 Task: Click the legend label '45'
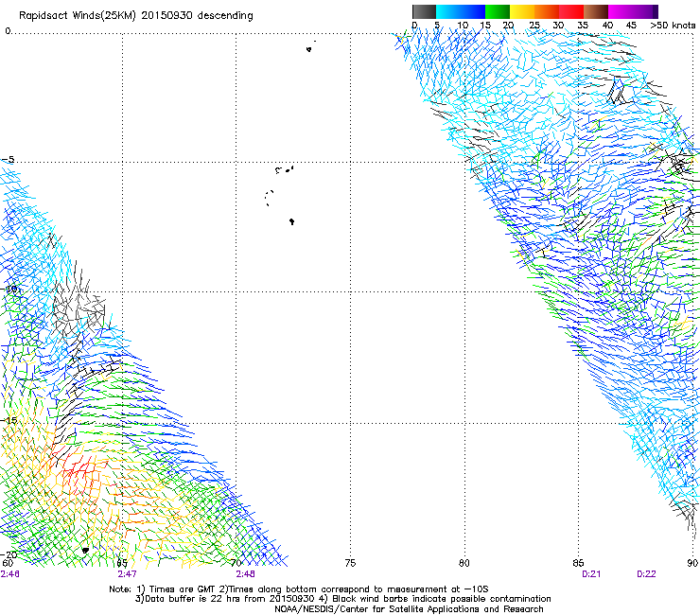[631, 26]
